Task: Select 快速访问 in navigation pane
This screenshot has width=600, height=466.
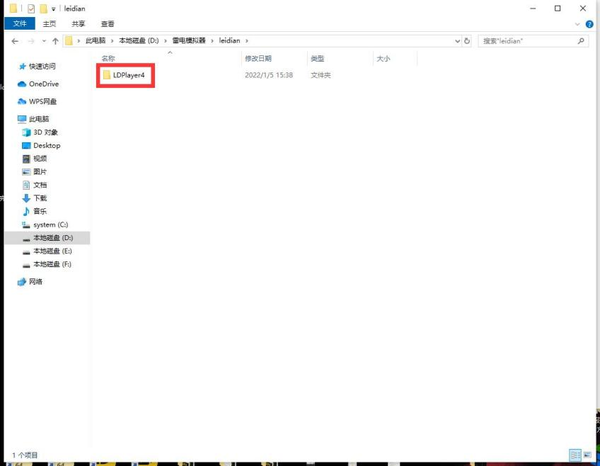Action: point(37,67)
